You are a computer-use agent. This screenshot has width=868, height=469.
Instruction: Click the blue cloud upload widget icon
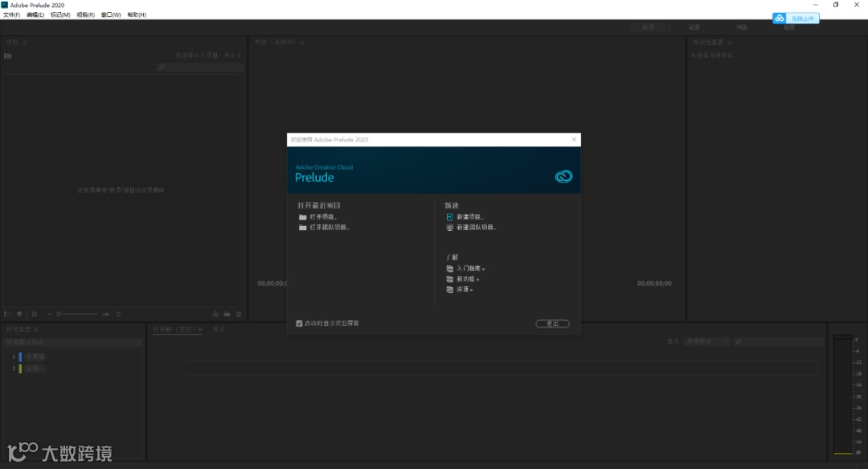click(780, 19)
